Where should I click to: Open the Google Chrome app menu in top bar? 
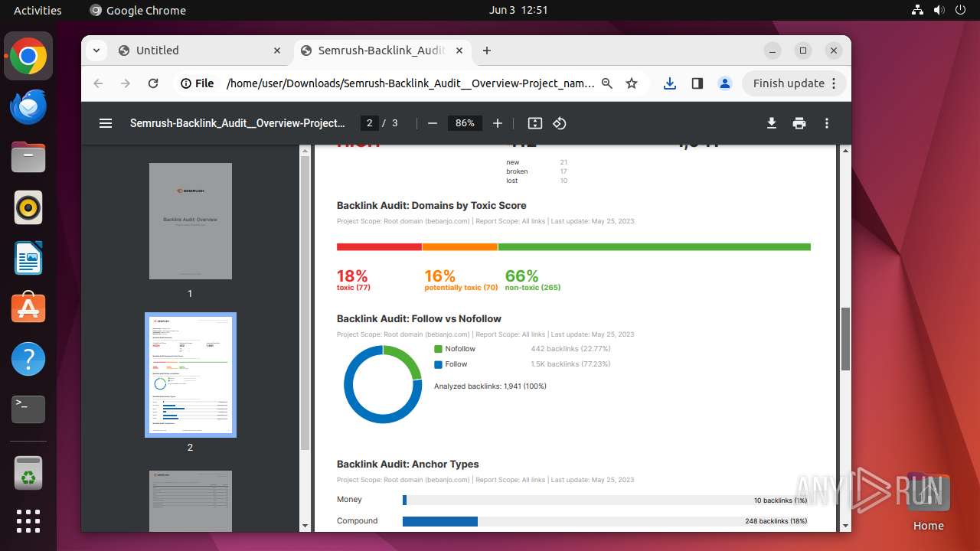coord(138,11)
